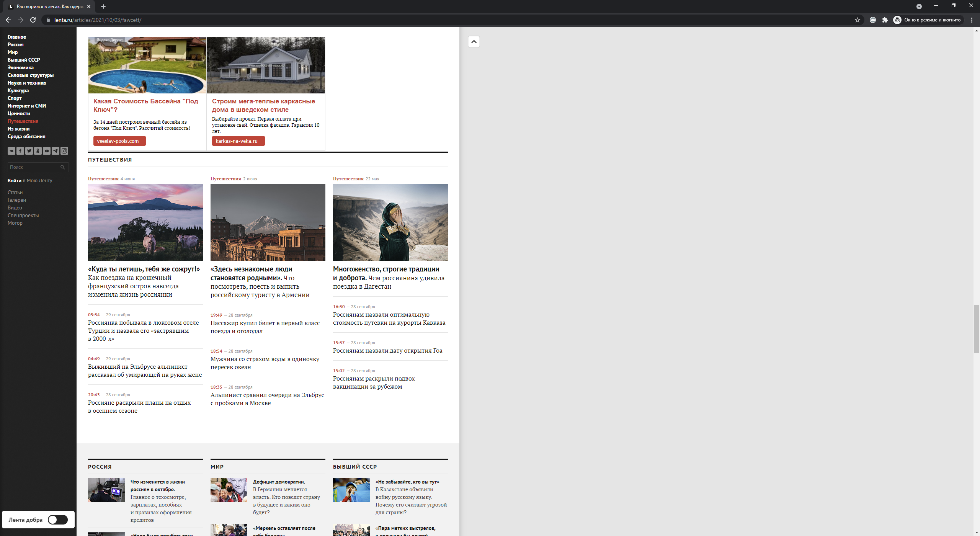The image size is (980, 536).
Task: Click the magnifier in the Поиск search field
Action: (63, 167)
